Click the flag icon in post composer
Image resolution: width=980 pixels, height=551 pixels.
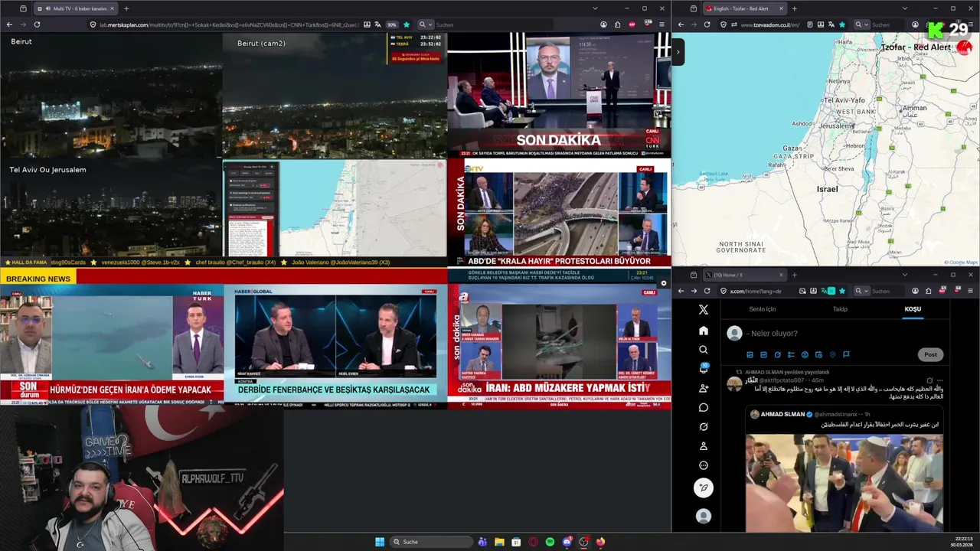click(x=846, y=354)
